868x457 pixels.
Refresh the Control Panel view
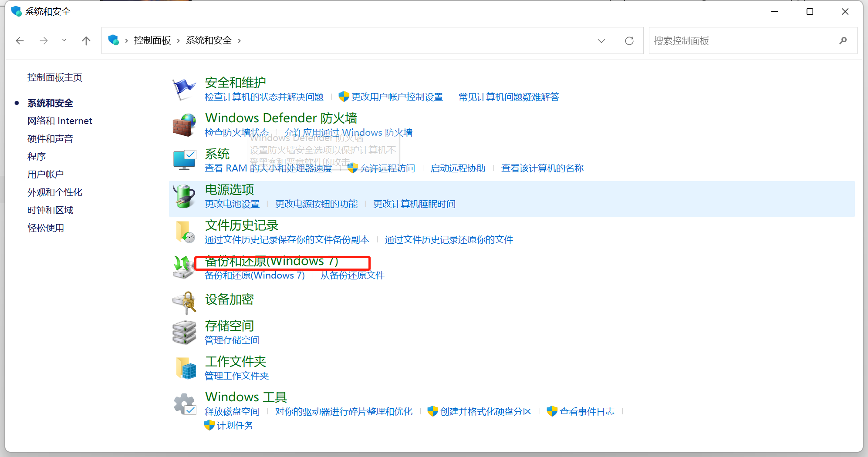tap(629, 40)
